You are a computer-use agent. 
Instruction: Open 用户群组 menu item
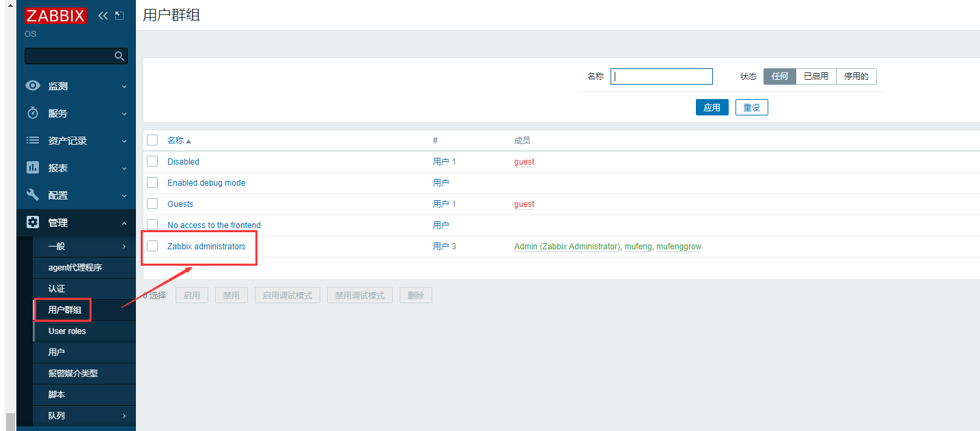coord(84,310)
